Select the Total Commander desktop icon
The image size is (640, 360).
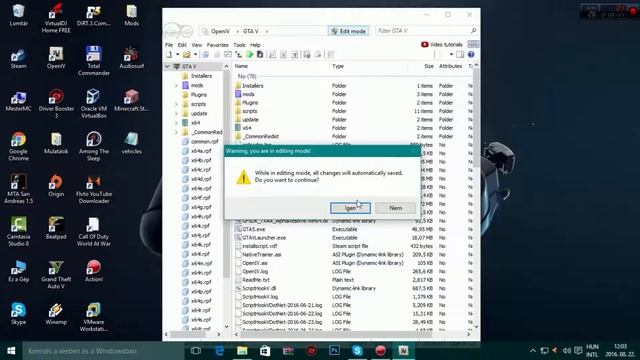point(93,61)
